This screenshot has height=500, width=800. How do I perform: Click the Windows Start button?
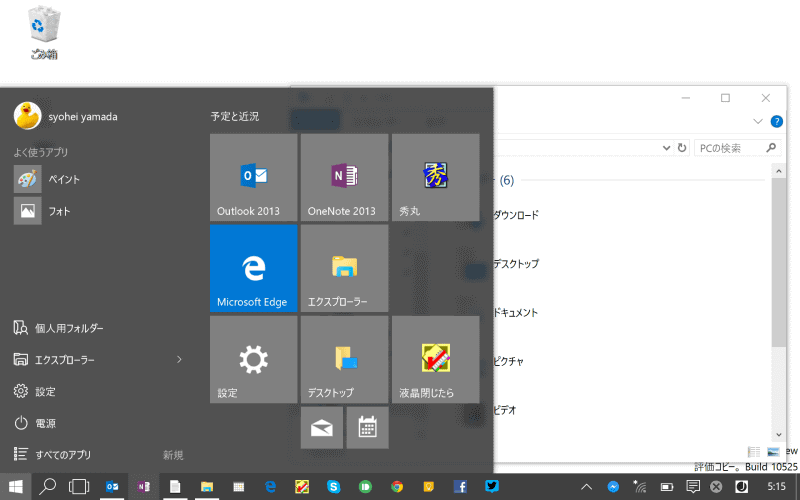tap(15, 487)
